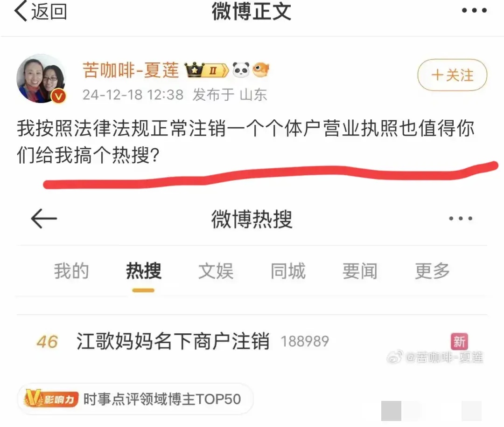Switch to the 文娱 tab
Viewport: 504px width, 427px height.
[x=216, y=271]
